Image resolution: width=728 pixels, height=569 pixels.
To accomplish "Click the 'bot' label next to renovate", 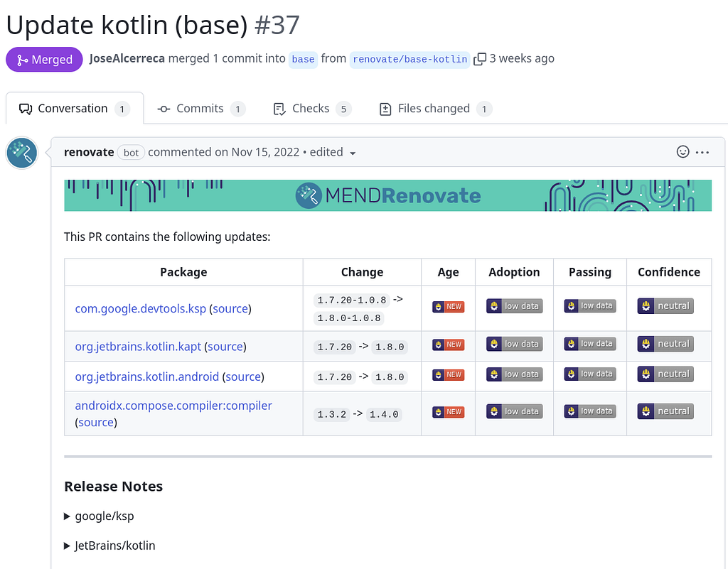I will pyautogui.click(x=131, y=153).
